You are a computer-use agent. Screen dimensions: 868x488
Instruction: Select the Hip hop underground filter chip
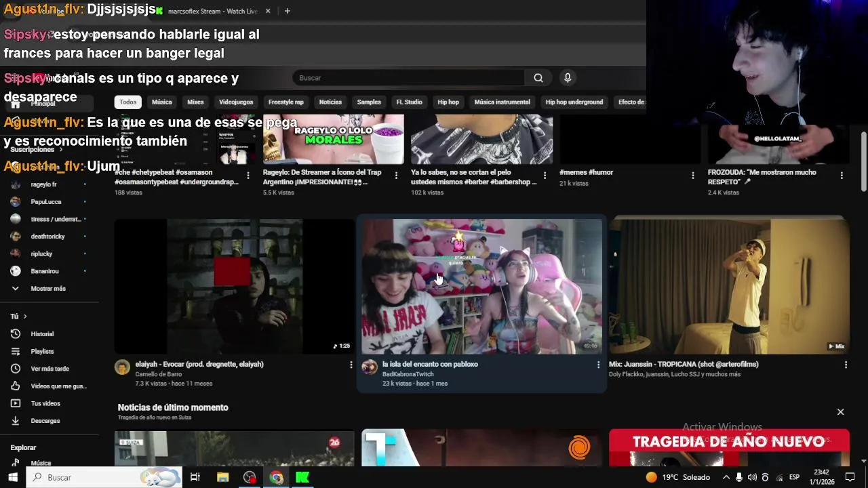click(x=574, y=102)
